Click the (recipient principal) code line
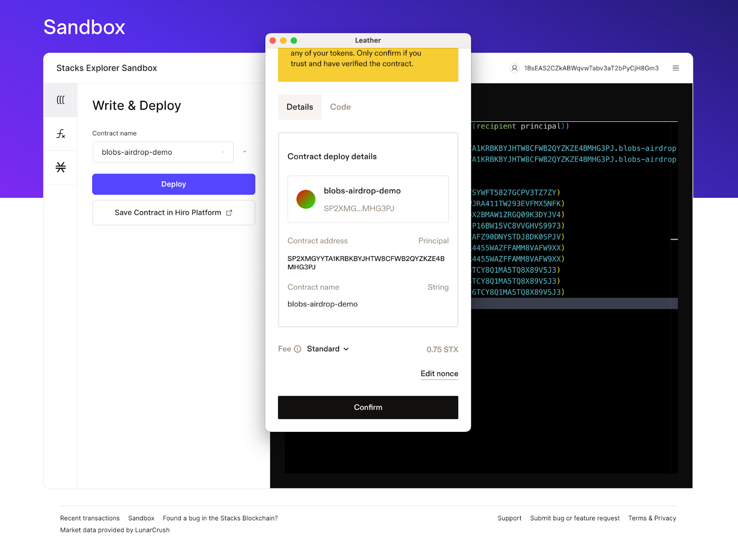The width and height of the screenshot is (738, 560). pos(520,126)
